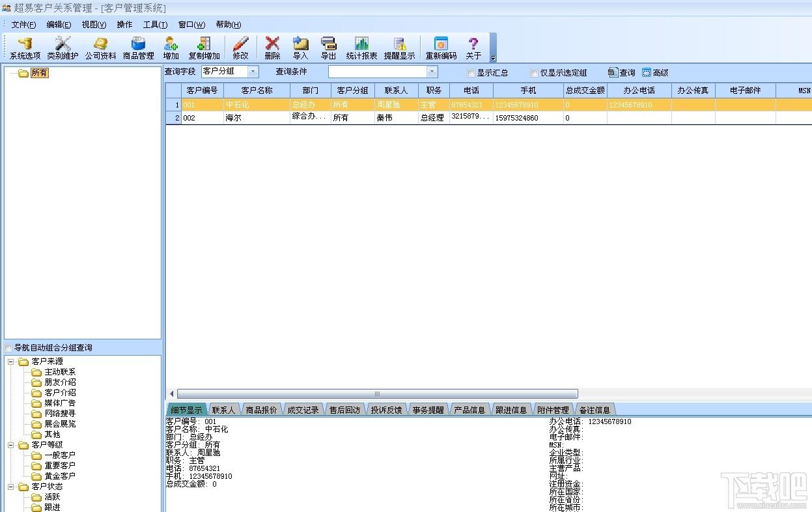The image size is (812, 512).
Task: Collapse the 客户状态 tree node
Action: (x=11, y=487)
